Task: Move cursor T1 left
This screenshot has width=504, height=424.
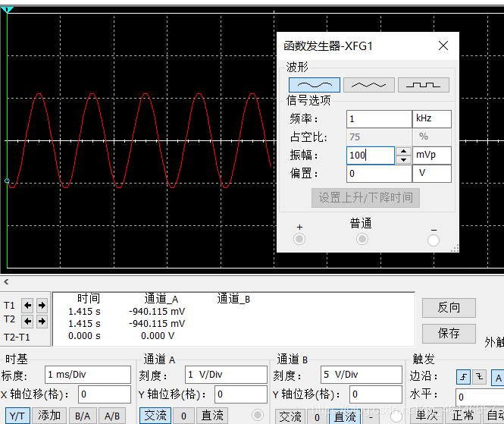Action: [27, 305]
